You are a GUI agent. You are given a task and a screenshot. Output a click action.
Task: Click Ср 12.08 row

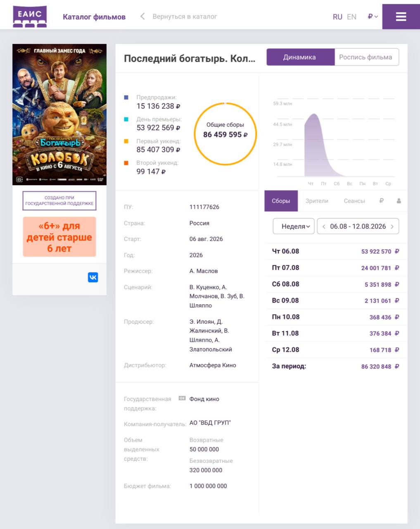tap(335, 350)
